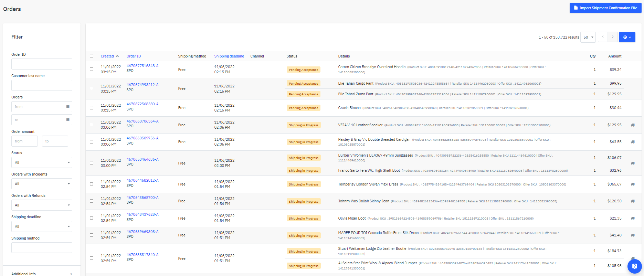Open order link 4670653464636-A
This screenshot has height=276, width=644.
(142, 159)
